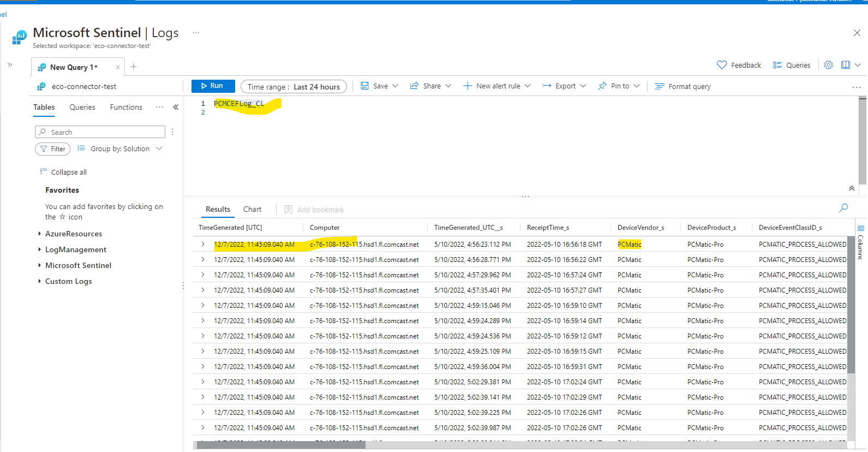Expand the Custom Logs tree node
This screenshot has height=452, width=868.
pos(39,281)
